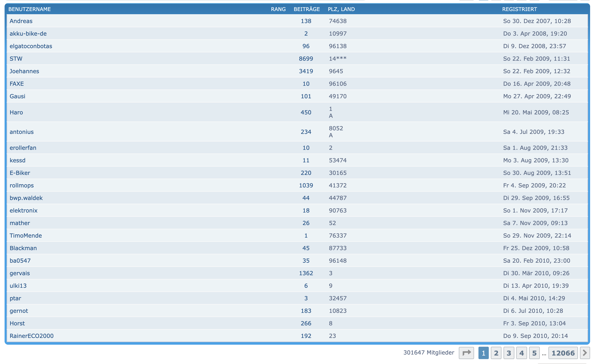Click the next page chevron arrow

pos(585,353)
